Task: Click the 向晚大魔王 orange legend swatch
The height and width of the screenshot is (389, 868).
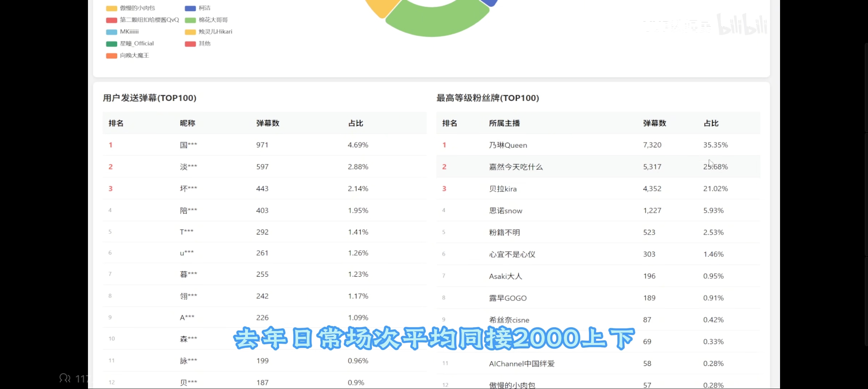Action: pos(111,56)
